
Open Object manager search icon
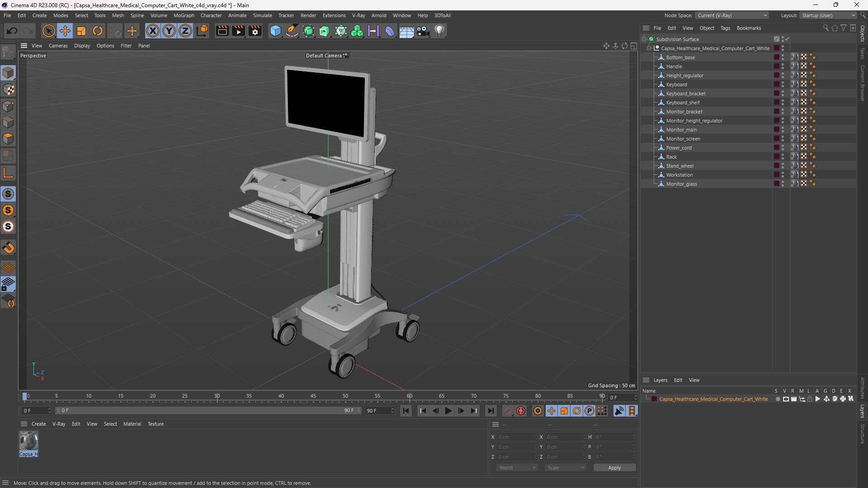(x=826, y=28)
